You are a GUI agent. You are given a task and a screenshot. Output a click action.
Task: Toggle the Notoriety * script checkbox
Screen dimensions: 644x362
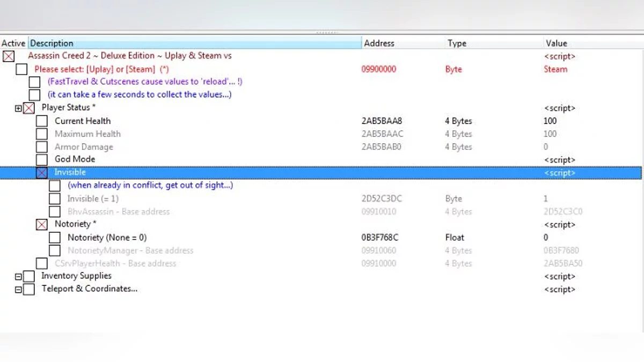click(x=42, y=225)
